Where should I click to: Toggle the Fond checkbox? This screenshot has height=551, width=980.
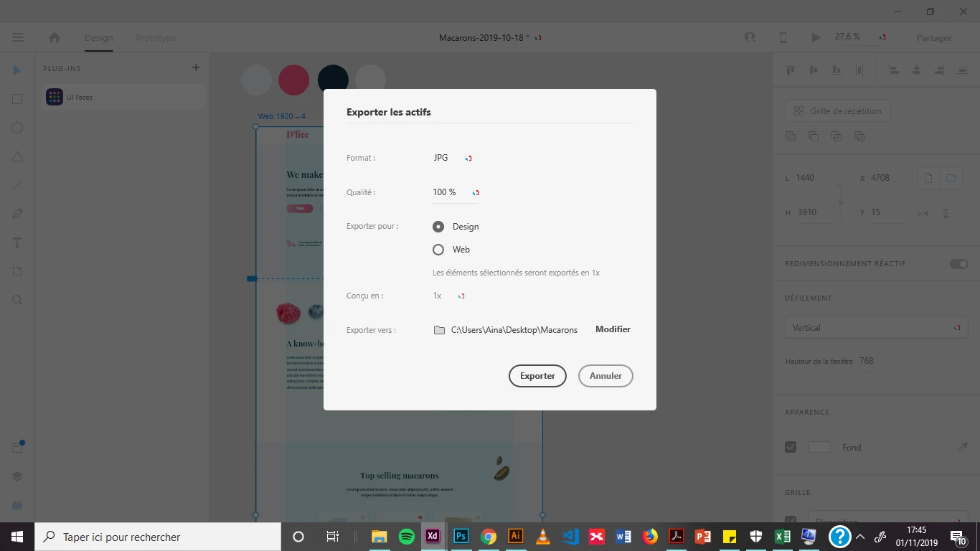(x=791, y=447)
